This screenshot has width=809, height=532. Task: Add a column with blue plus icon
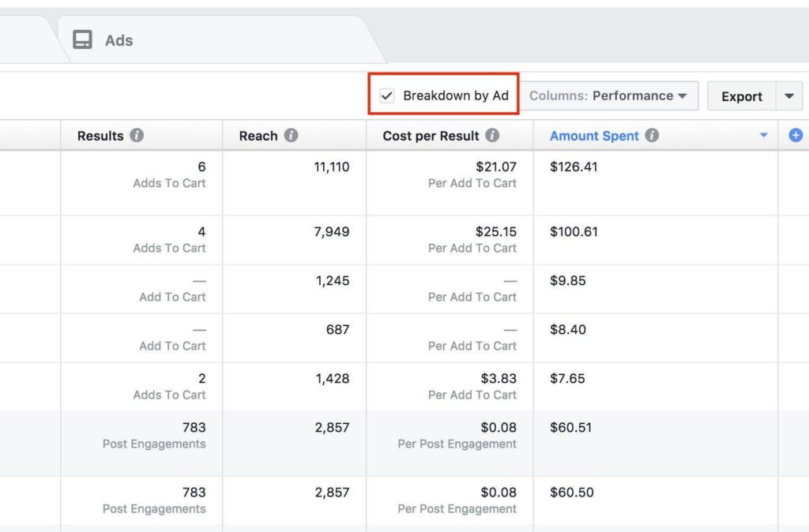[795, 135]
